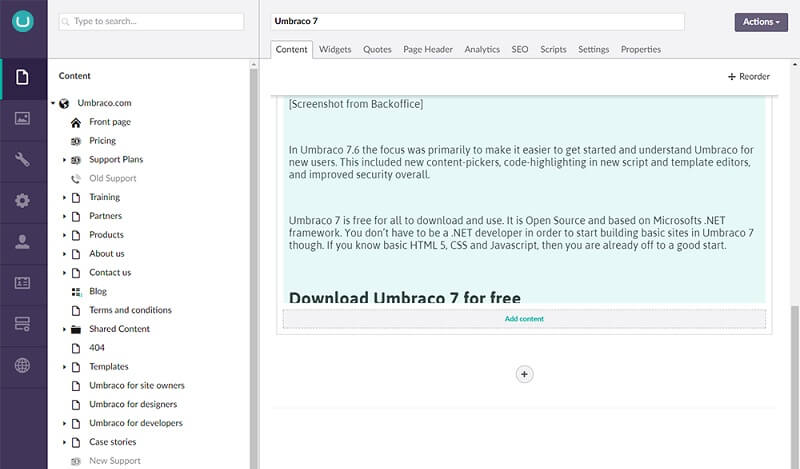
Task: Select Umbraco for designers item
Action: [x=133, y=405]
